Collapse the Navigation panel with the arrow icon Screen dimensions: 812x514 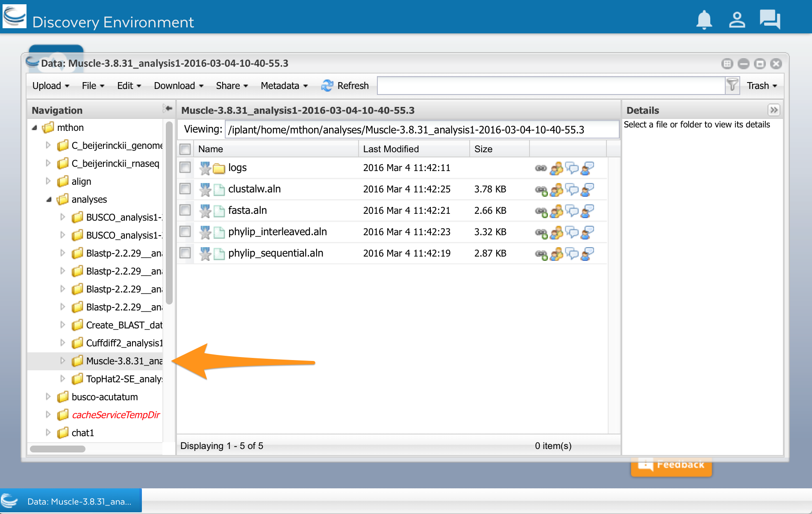point(168,109)
